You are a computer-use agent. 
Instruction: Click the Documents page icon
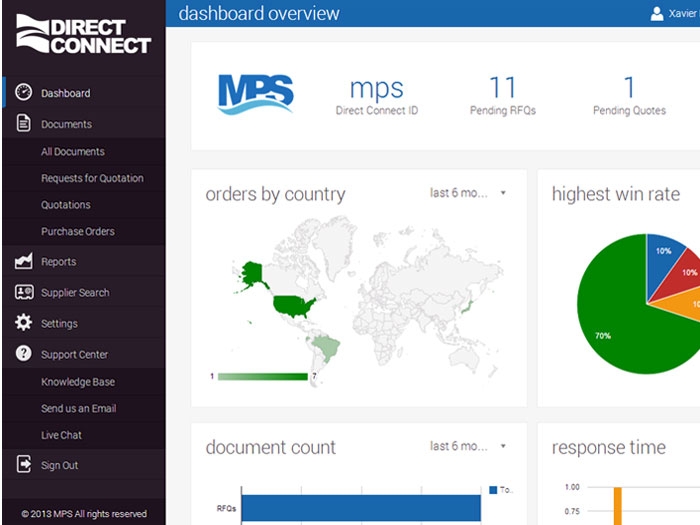click(x=23, y=123)
